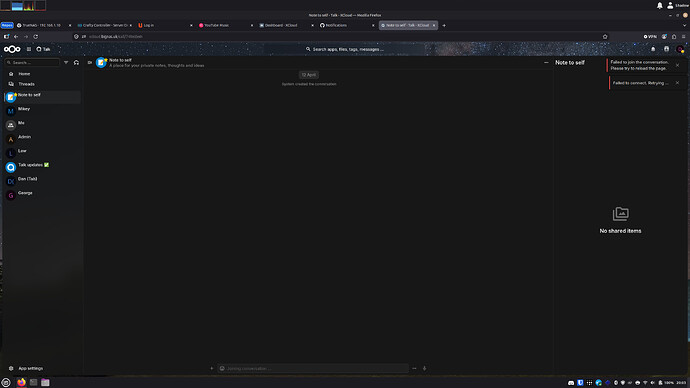This screenshot has width=690, height=388.
Task: Switch to the Log in browser tab
Action: (165, 26)
